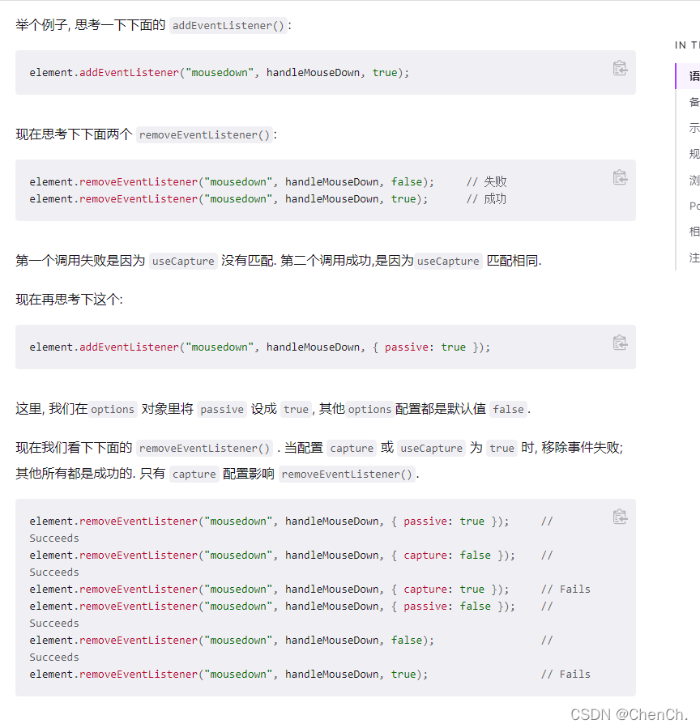Copy the removeEventListener comparison code block
700x728 pixels.
pos(620,177)
